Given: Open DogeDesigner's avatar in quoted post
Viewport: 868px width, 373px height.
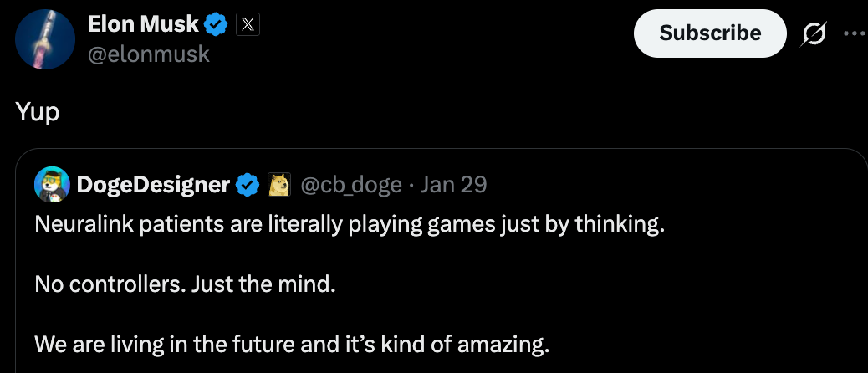Looking at the screenshot, I should click(x=52, y=184).
